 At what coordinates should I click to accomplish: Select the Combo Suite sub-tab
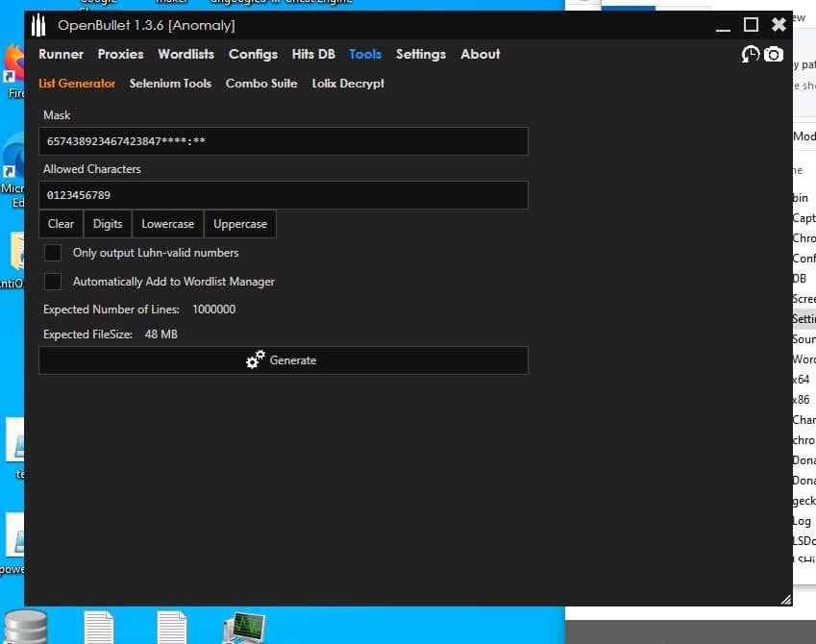click(261, 84)
